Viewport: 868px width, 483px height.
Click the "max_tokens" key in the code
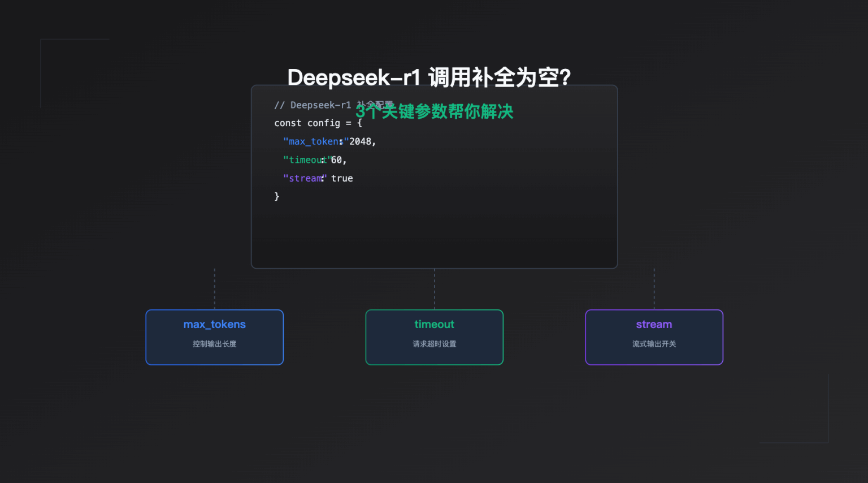[x=312, y=141]
